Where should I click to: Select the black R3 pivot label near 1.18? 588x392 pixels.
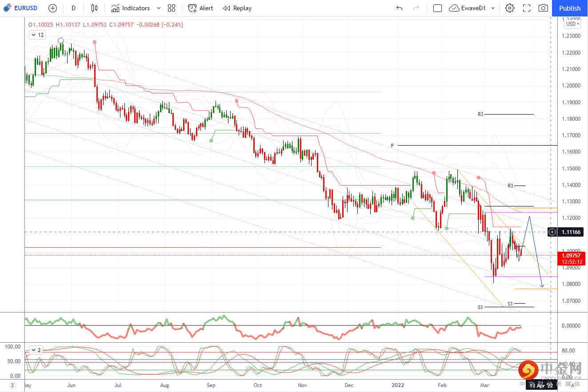[x=480, y=114]
